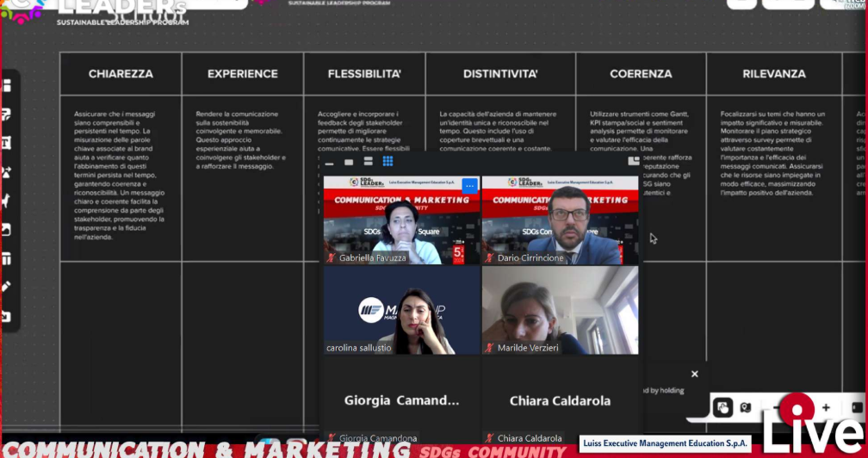Click the CHIAREZZA column header

121,74
